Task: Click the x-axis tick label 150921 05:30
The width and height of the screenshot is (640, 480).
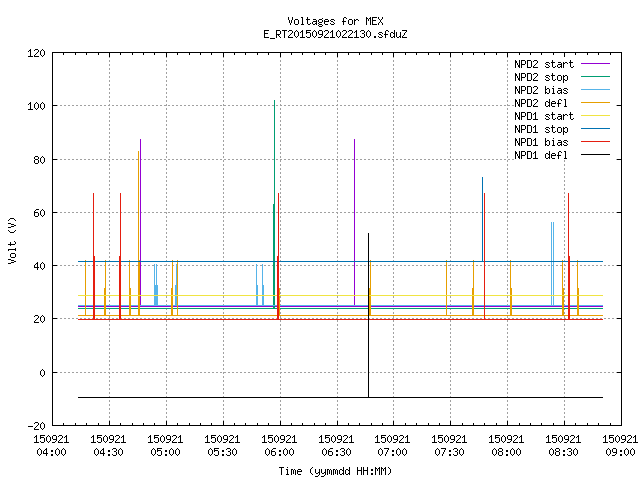Action: [222, 446]
